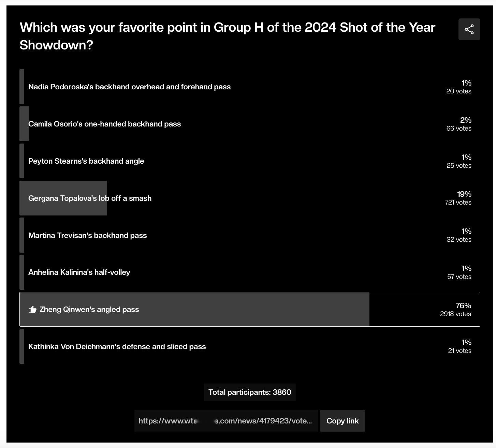Choose Peyton Stearns's backhand angle option

click(250, 161)
